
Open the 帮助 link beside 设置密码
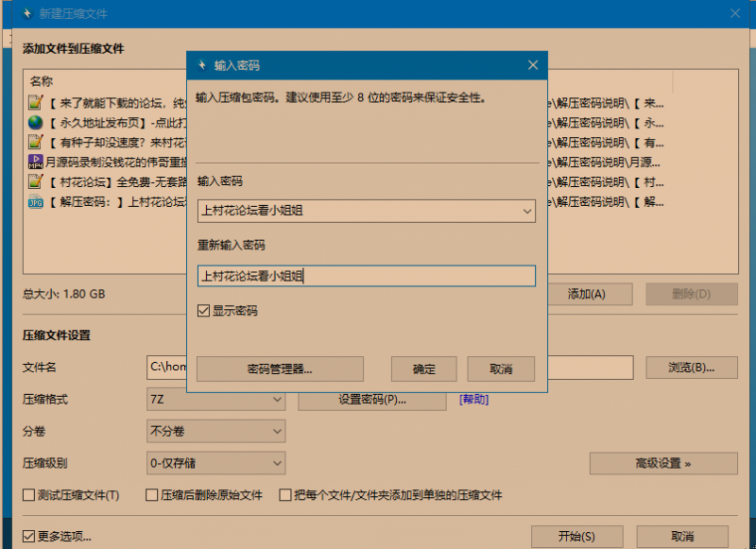tap(473, 400)
